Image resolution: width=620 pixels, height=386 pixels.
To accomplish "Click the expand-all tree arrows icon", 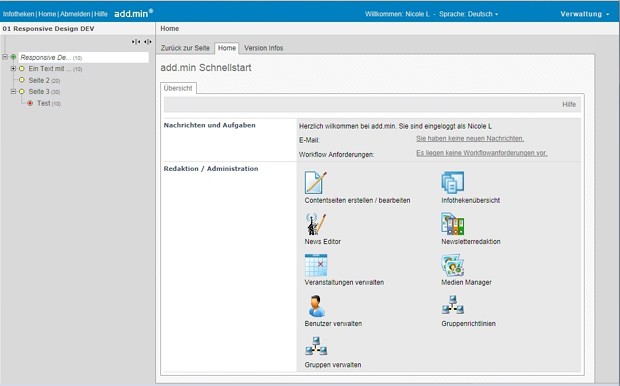I will coord(147,42).
